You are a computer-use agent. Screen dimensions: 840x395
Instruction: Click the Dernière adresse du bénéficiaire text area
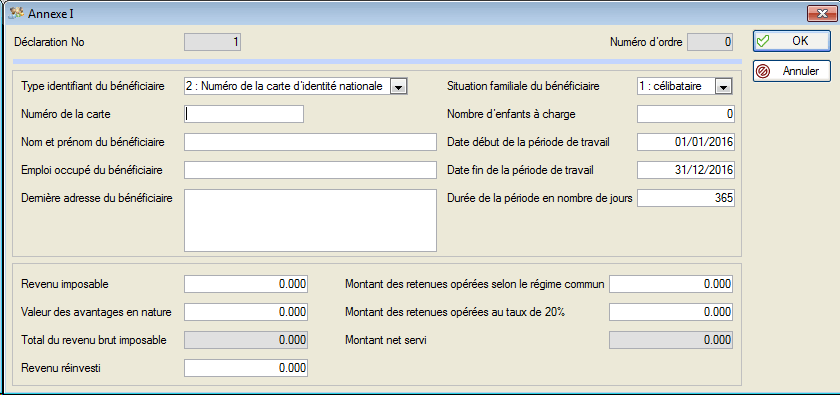pyautogui.click(x=310, y=220)
